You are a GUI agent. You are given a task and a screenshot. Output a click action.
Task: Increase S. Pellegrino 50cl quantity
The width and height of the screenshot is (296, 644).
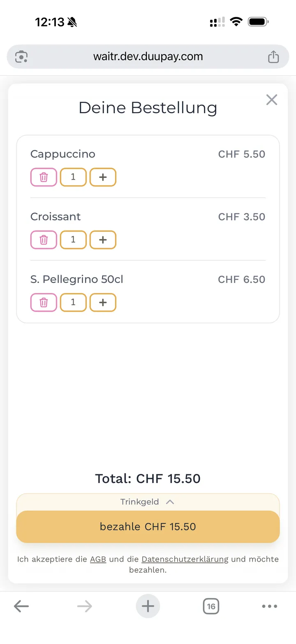click(x=103, y=303)
